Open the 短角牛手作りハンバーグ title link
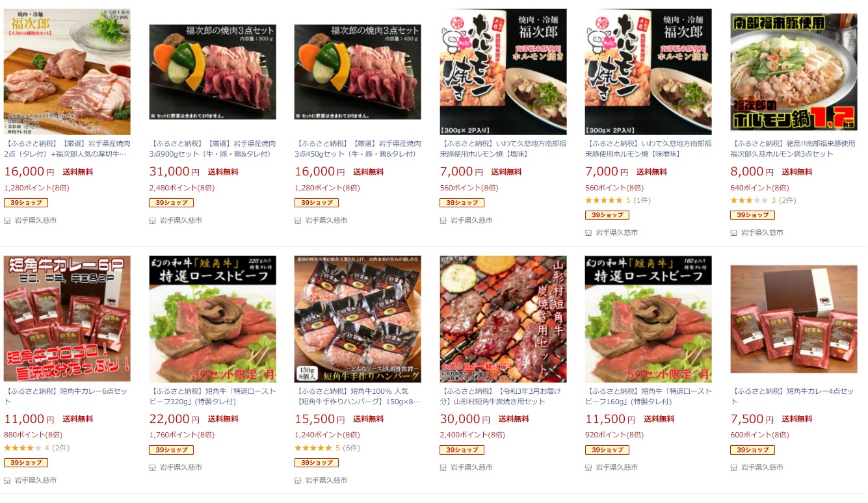 tap(358, 396)
